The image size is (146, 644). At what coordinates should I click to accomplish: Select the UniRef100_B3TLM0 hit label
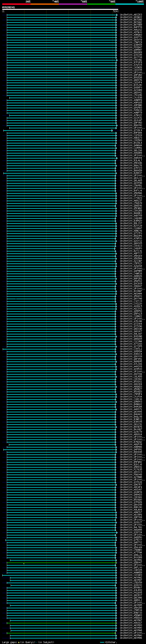coord(131,85)
